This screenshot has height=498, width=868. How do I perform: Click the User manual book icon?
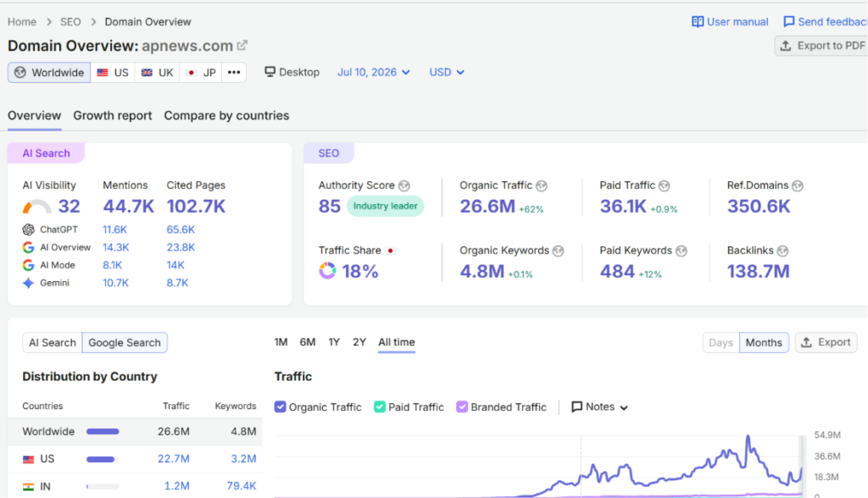click(x=698, y=21)
